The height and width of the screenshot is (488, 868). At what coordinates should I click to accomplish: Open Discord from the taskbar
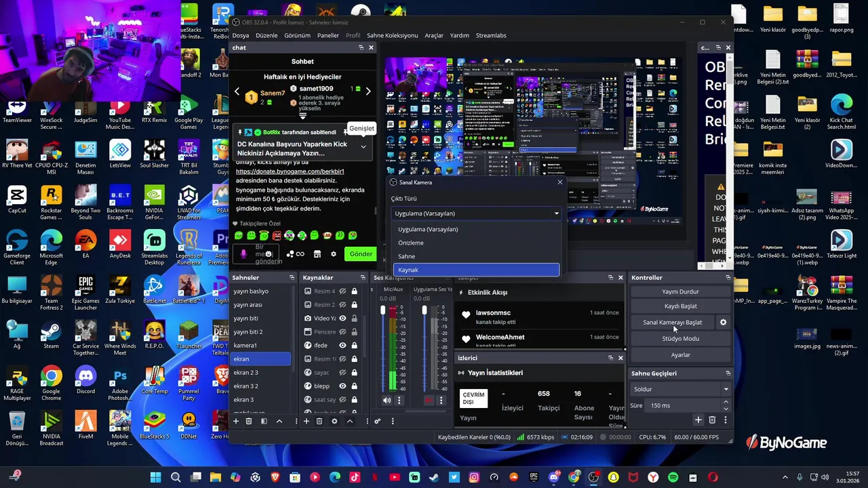point(554,477)
